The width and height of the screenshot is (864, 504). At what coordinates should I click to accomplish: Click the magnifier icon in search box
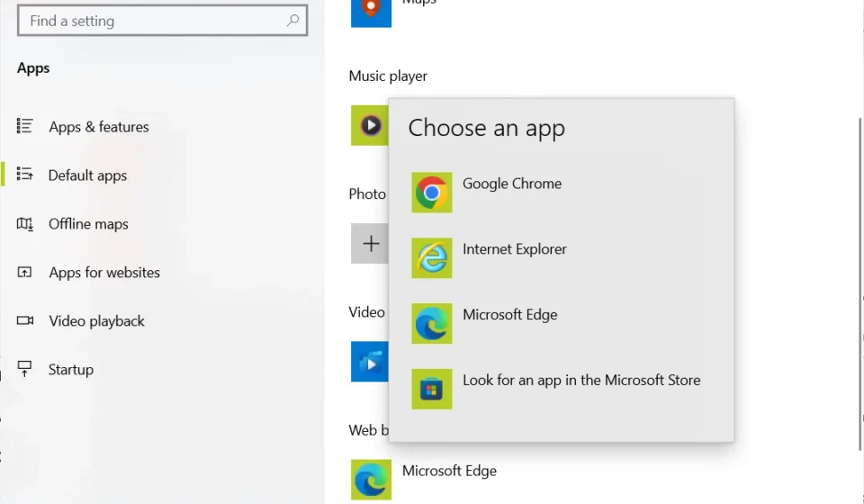click(x=293, y=21)
